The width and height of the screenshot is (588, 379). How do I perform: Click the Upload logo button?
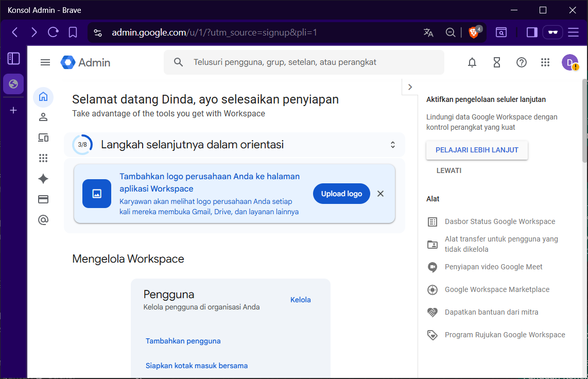click(x=341, y=194)
